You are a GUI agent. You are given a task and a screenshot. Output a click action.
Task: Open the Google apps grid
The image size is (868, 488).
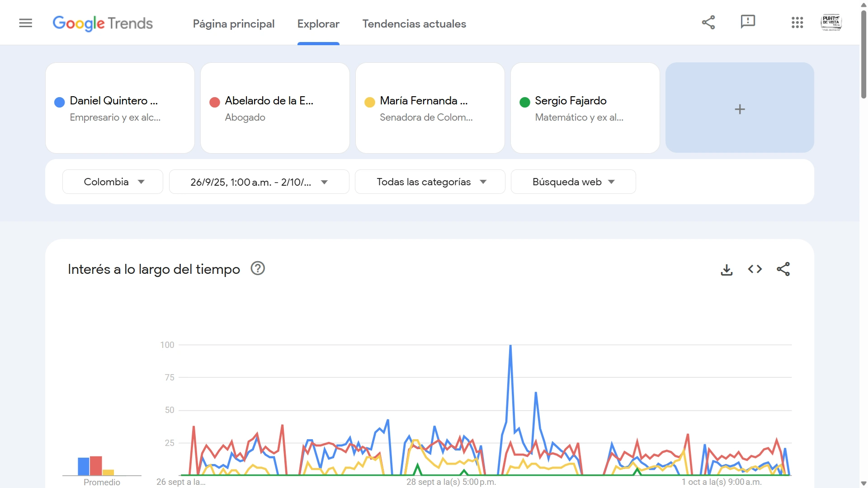[797, 23]
